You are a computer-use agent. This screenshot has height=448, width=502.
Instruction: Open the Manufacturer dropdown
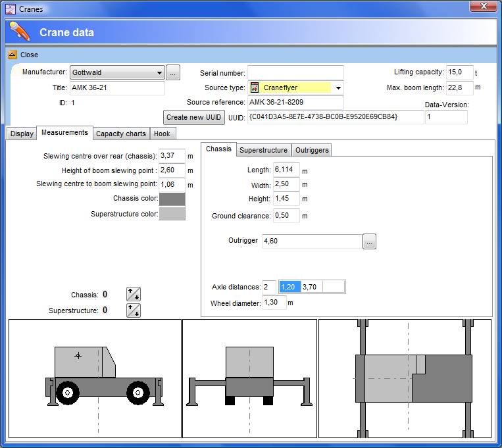(160, 73)
